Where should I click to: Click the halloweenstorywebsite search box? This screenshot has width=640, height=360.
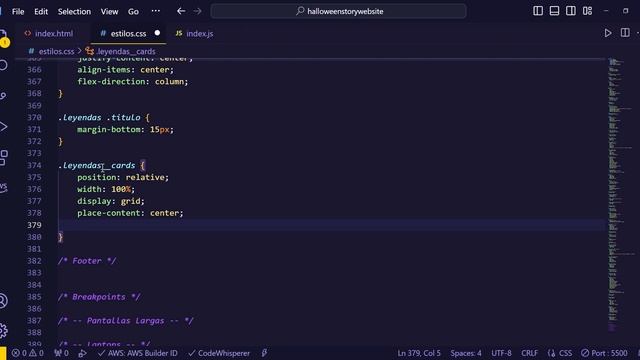coord(338,11)
